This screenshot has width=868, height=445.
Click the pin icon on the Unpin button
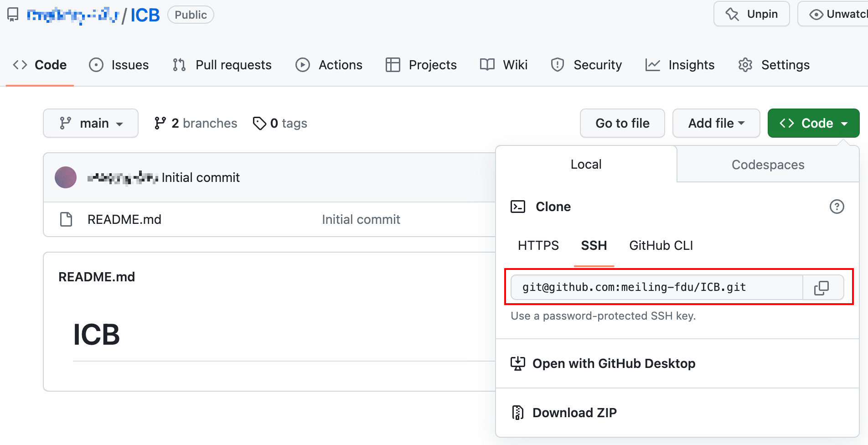[732, 14]
